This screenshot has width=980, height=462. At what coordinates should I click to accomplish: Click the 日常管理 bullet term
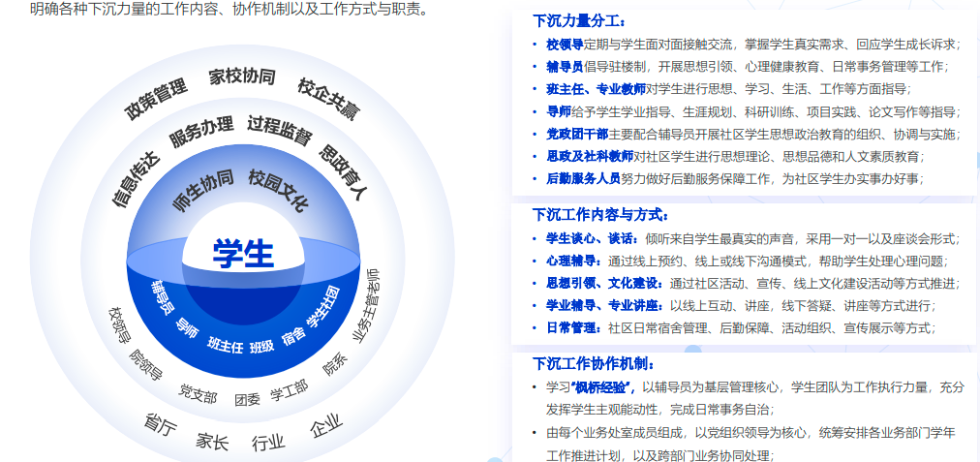point(573,327)
